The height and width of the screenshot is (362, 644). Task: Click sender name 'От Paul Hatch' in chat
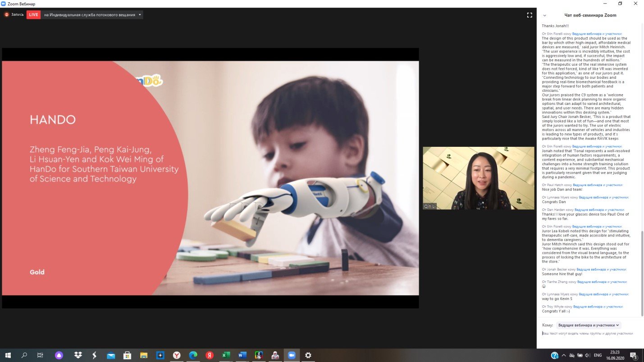(553, 185)
